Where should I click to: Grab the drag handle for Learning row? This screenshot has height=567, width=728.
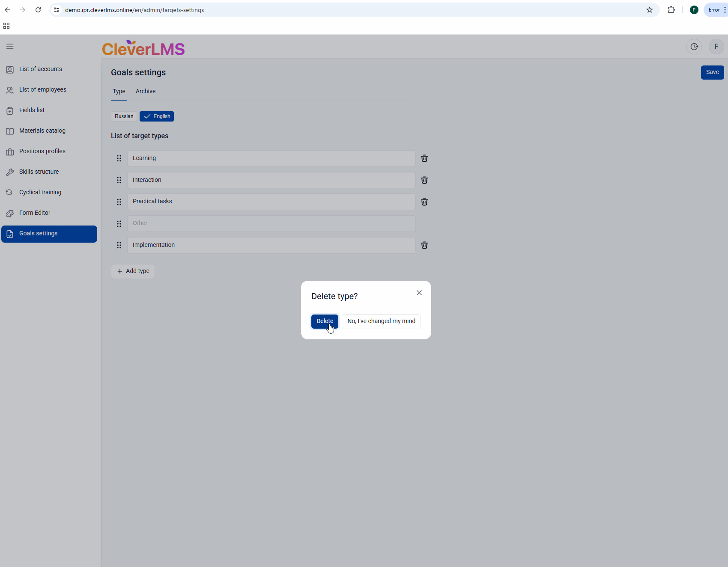[119, 158]
